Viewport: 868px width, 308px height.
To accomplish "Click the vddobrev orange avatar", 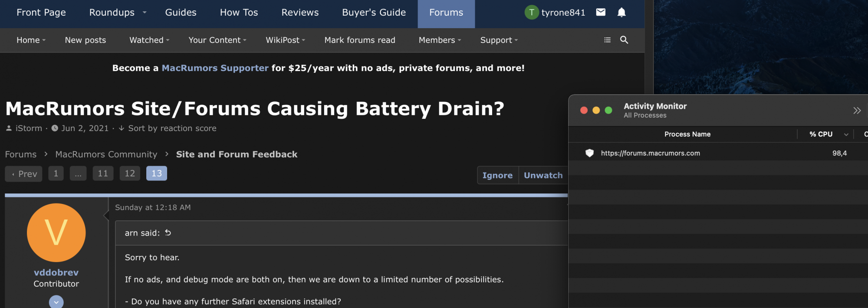I will [56, 233].
